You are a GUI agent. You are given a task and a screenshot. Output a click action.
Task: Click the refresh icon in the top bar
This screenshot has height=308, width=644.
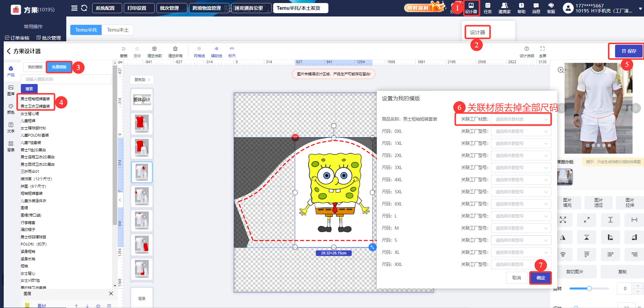[x=84, y=8]
